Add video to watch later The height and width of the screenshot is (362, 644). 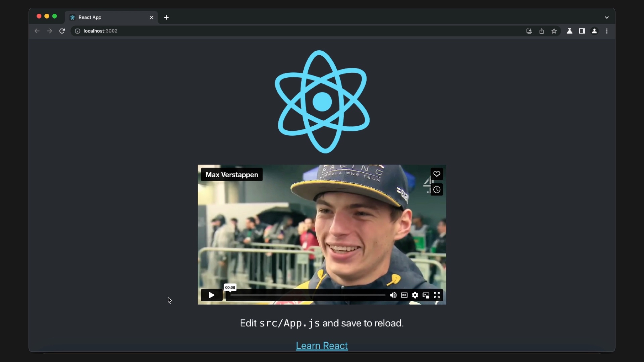click(x=437, y=190)
